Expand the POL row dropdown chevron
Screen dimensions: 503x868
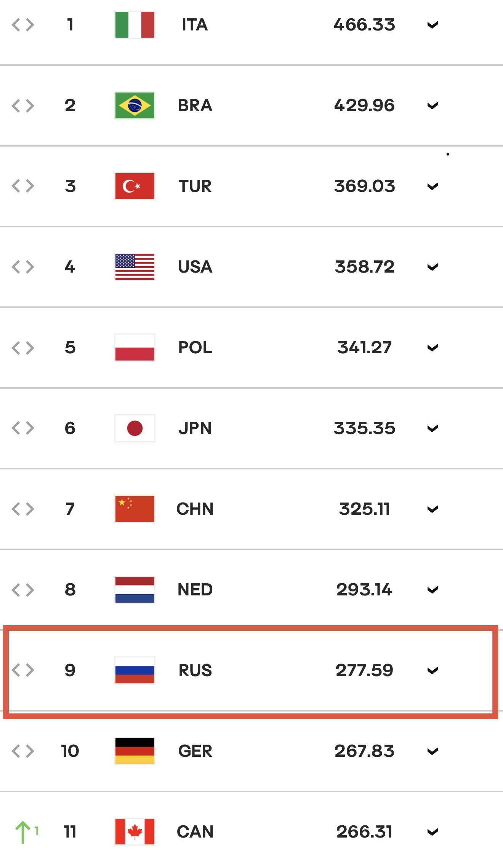click(x=433, y=348)
